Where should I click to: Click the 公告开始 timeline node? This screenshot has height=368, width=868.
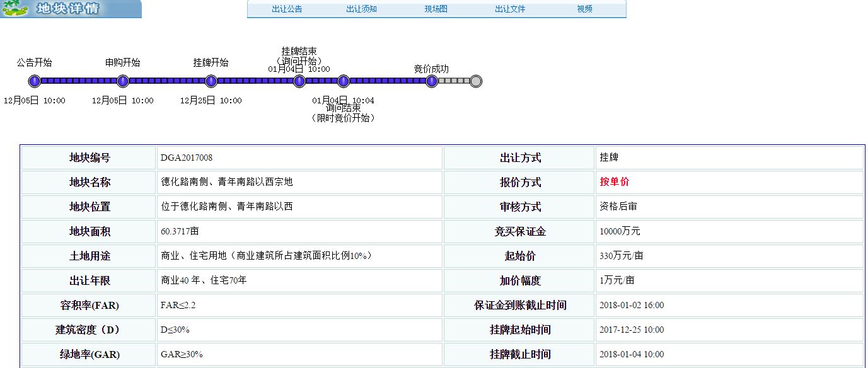pyautogui.click(x=35, y=81)
